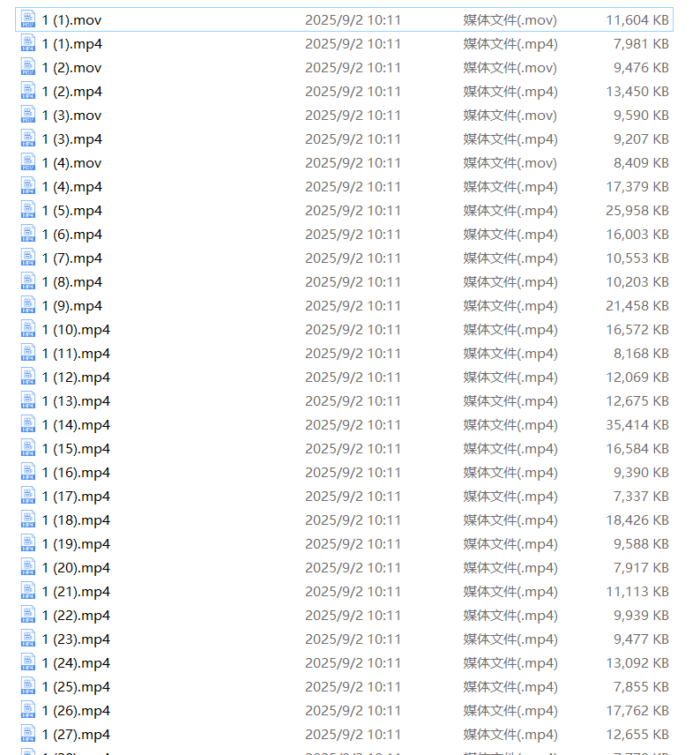Click the icon next to 1 (14).mp4
The image size is (700, 755).
pos(27,424)
